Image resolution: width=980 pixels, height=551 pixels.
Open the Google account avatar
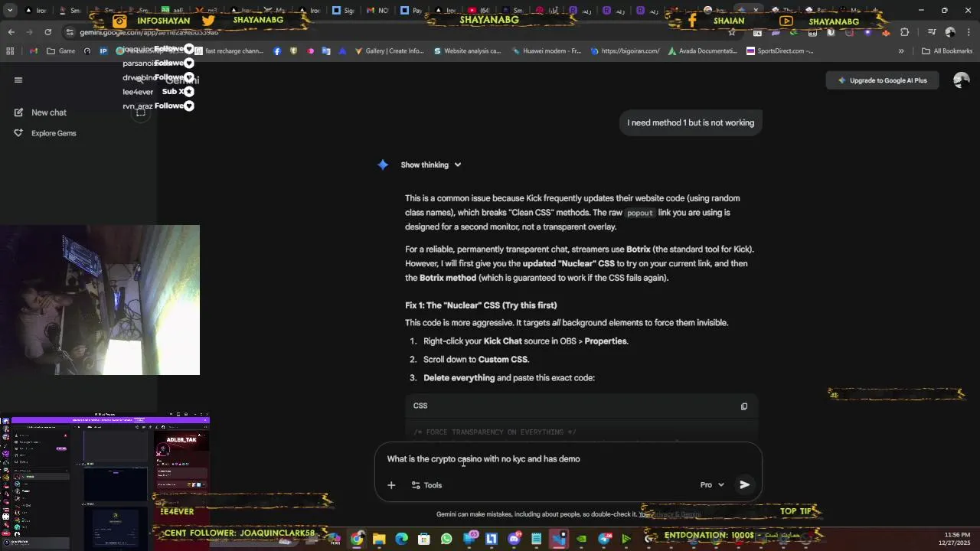click(x=961, y=80)
